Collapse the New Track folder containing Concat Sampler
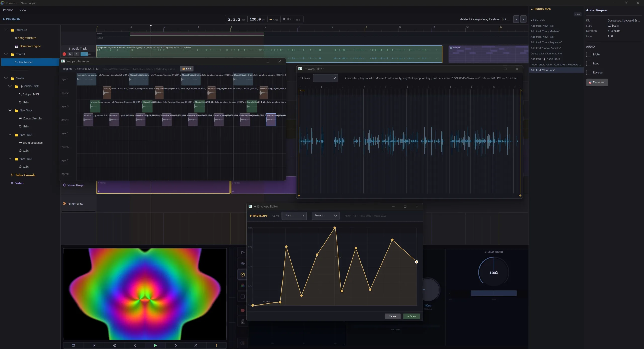The width and height of the screenshot is (644, 349). click(x=10, y=110)
